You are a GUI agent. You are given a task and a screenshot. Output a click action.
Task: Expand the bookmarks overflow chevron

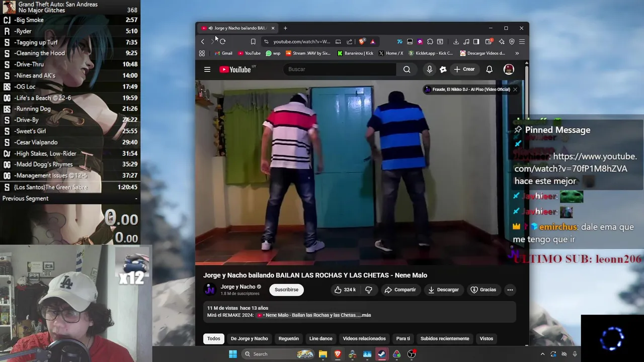(x=517, y=53)
